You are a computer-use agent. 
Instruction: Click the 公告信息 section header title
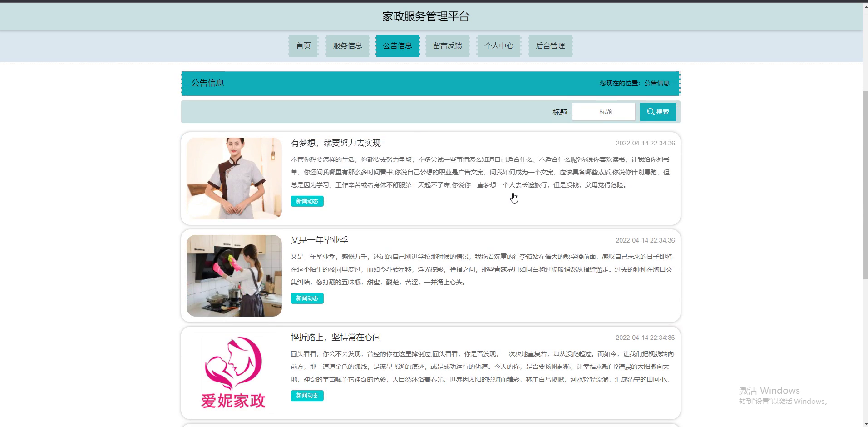(x=207, y=83)
